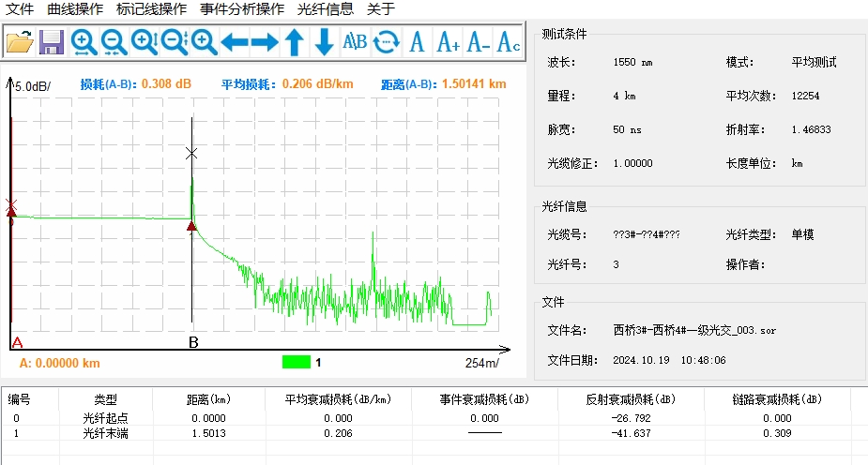Click marker B line on the trace

click(192, 281)
